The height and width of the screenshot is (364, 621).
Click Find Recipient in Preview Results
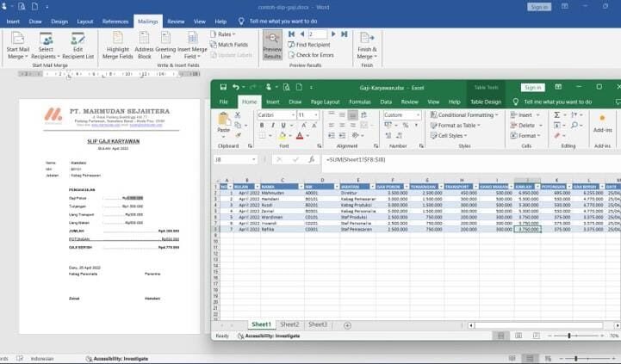tap(313, 45)
